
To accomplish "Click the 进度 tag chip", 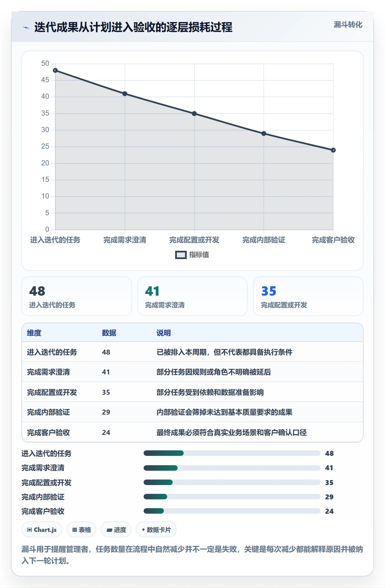I will [x=116, y=530].
